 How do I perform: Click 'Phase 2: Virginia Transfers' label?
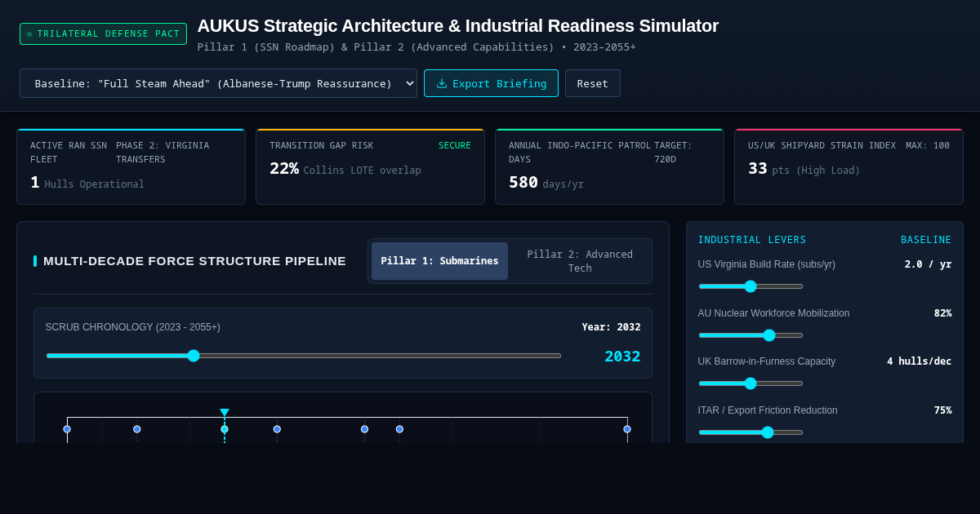163,152
